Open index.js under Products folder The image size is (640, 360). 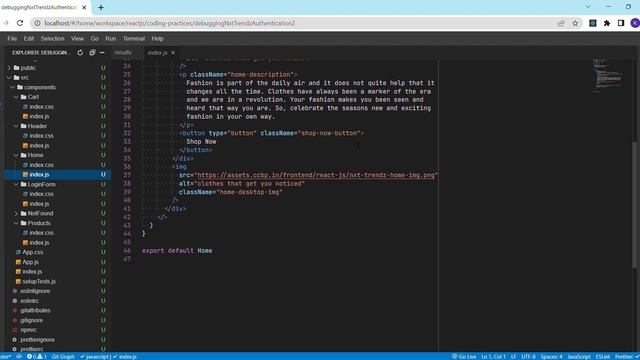point(39,242)
